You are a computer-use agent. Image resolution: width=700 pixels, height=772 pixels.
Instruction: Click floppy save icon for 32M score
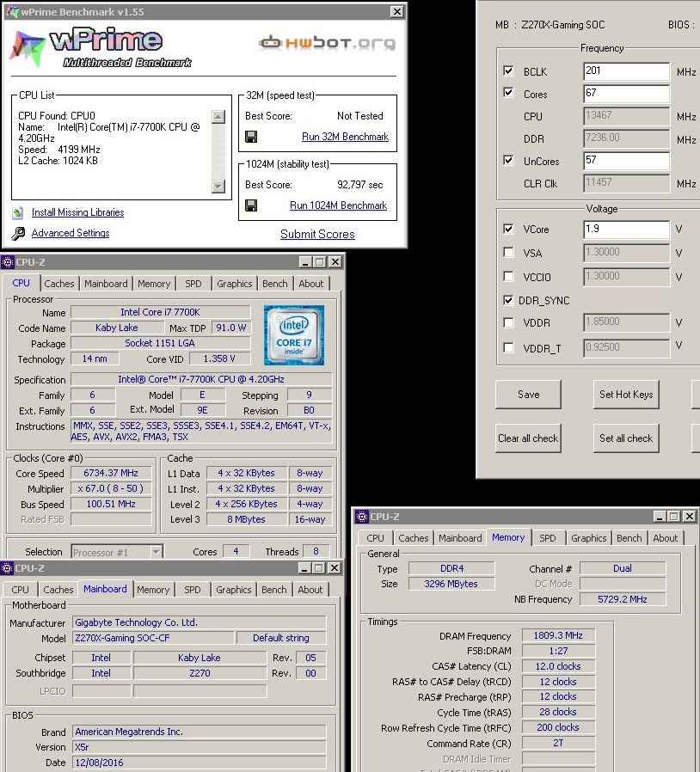tap(251, 137)
